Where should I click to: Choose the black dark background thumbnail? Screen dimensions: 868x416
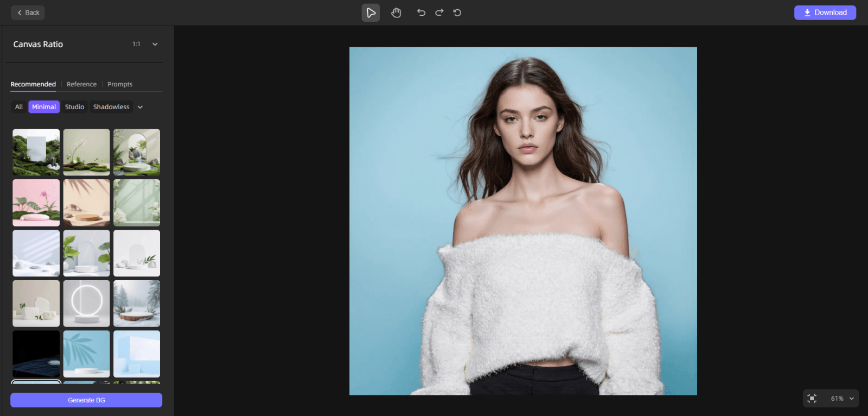(36, 354)
